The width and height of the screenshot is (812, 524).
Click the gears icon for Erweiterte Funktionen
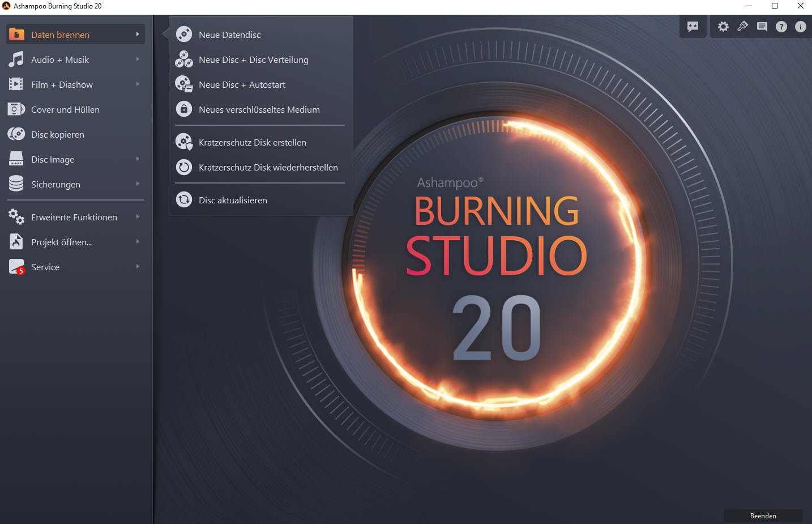pos(16,217)
